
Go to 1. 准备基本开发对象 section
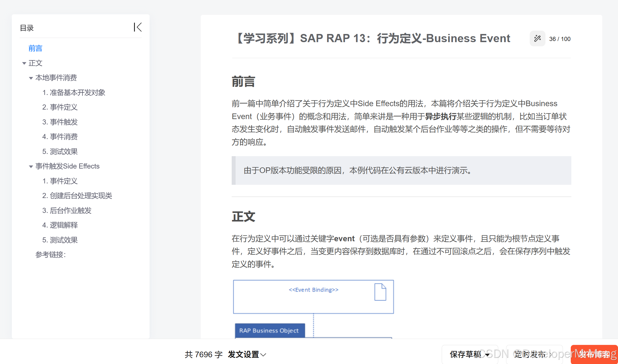click(x=74, y=92)
